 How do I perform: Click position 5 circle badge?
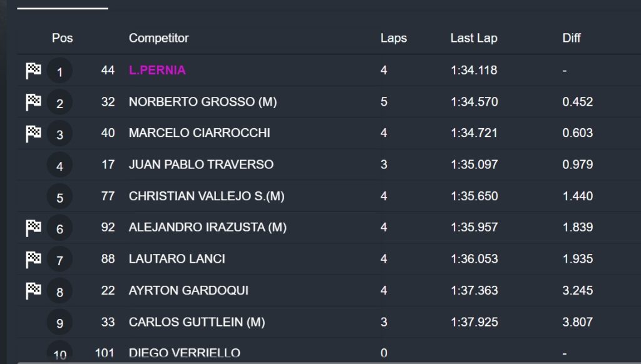(x=59, y=196)
